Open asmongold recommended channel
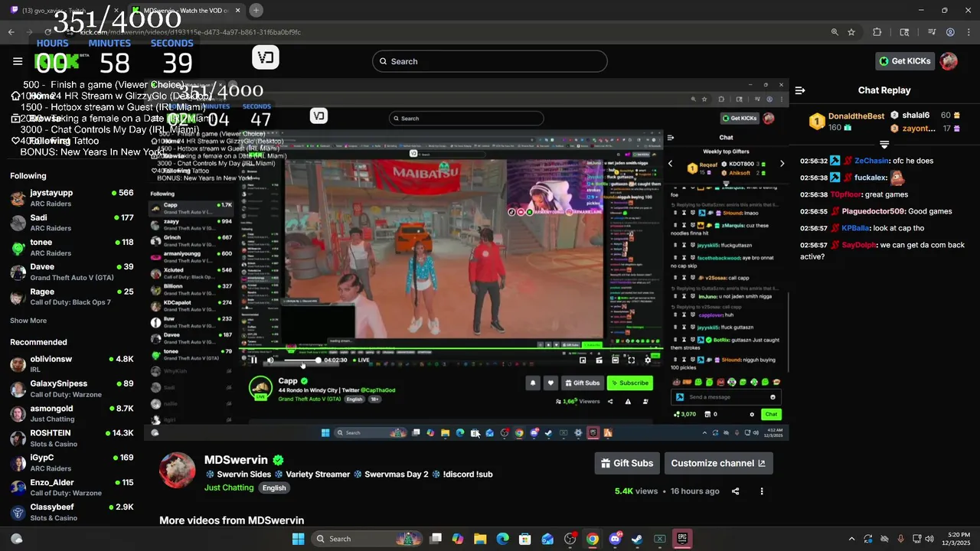Image resolution: width=980 pixels, height=551 pixels. (x=72, y=413)
